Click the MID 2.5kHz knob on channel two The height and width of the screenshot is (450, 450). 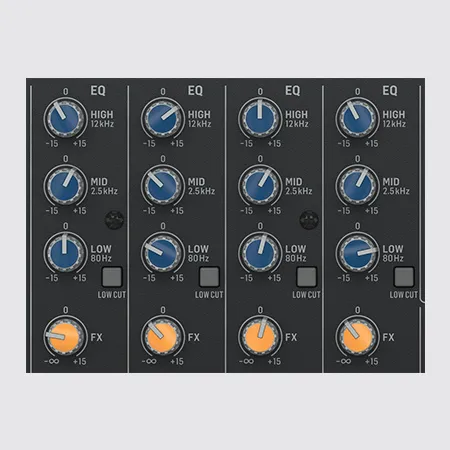[162, 185]
